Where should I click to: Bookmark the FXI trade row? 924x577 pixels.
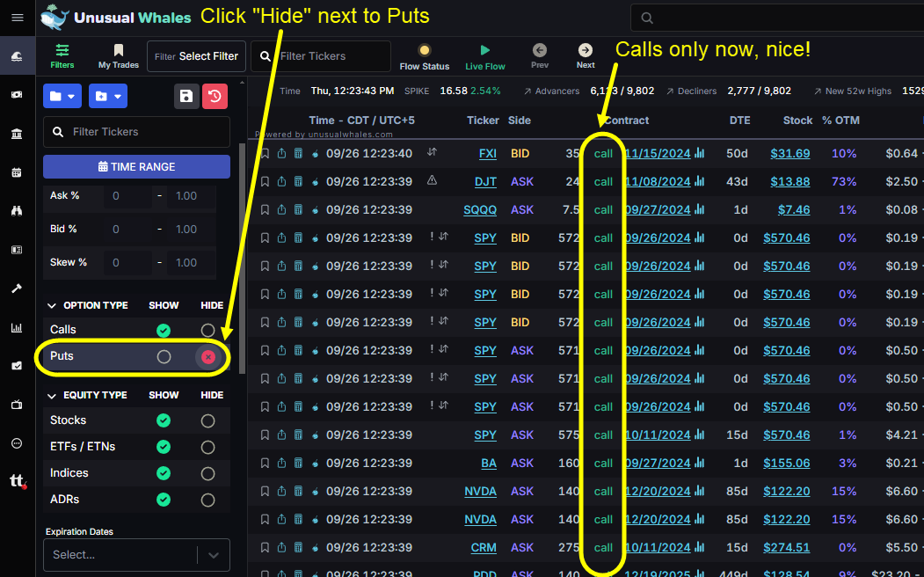266,153
